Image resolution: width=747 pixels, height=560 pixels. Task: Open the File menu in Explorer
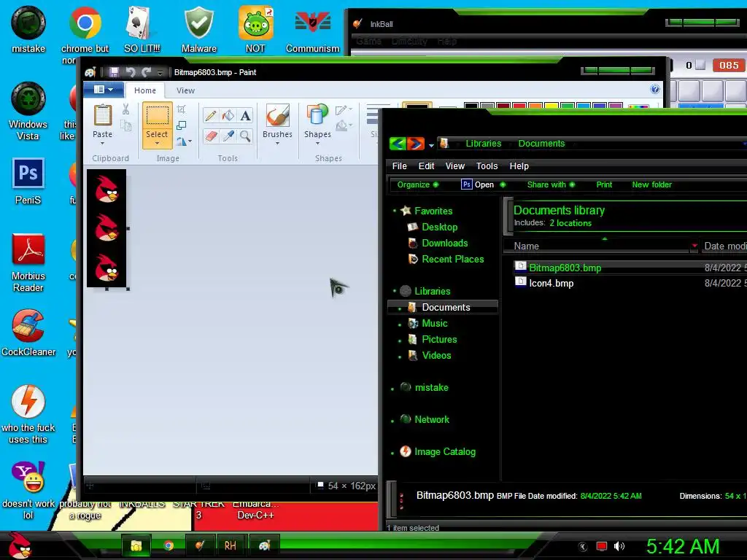click(399, 166)
